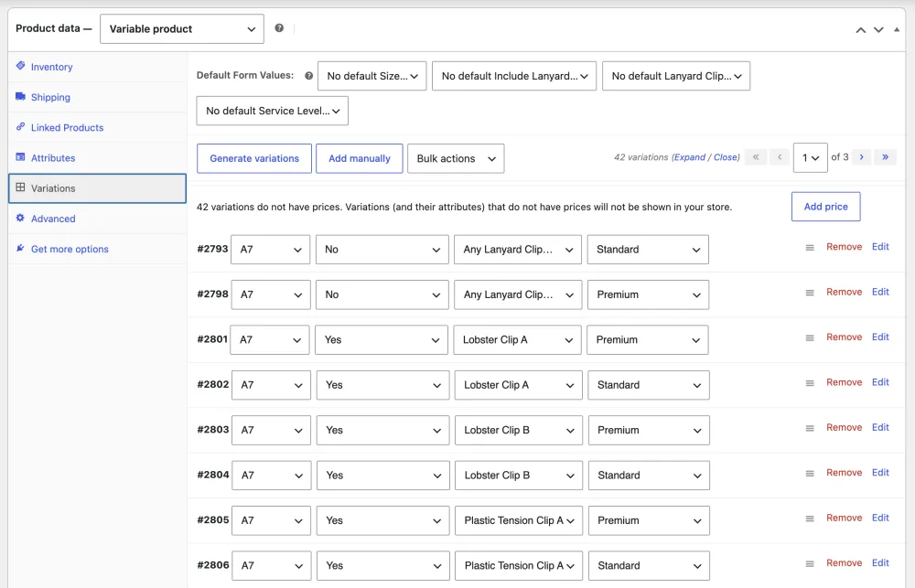
Task: Open the Shipping tab
Action: (98, 98)
